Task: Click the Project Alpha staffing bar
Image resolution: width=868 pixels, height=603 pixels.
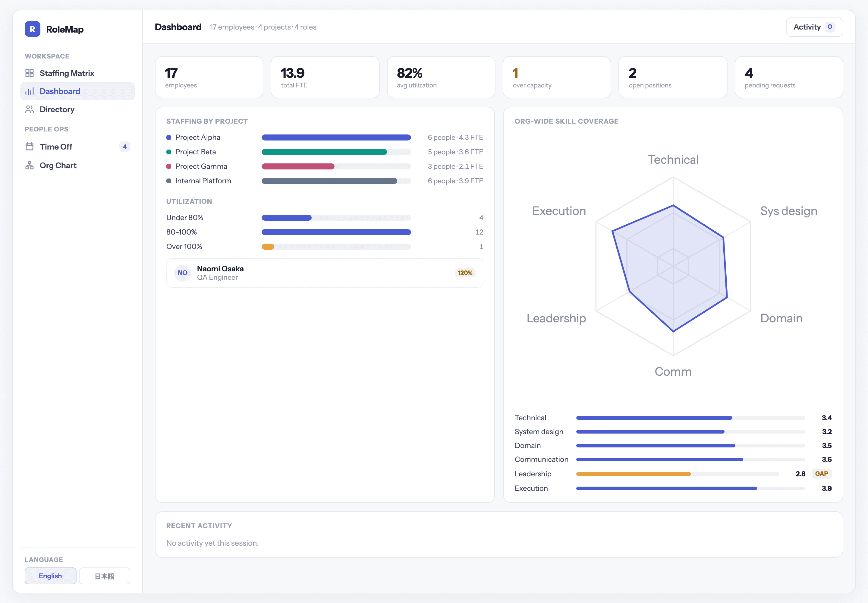Action: coord(336,137)
